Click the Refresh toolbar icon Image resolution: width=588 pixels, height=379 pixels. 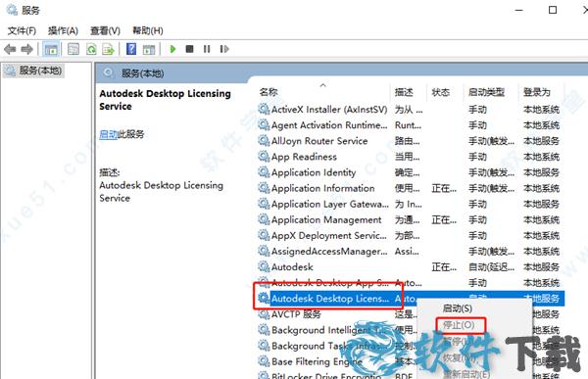pos(91,49)
